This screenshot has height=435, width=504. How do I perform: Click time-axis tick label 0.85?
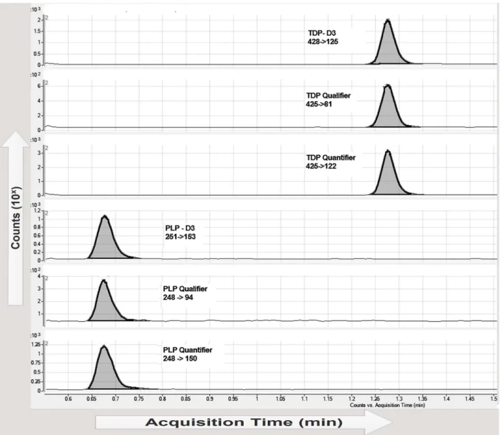pos(186,398)
